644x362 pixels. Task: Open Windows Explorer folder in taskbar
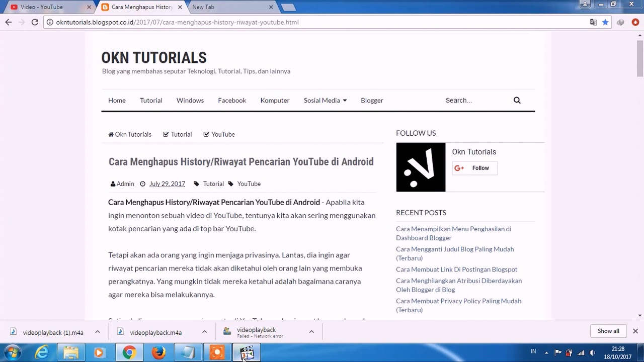(71, 352)
